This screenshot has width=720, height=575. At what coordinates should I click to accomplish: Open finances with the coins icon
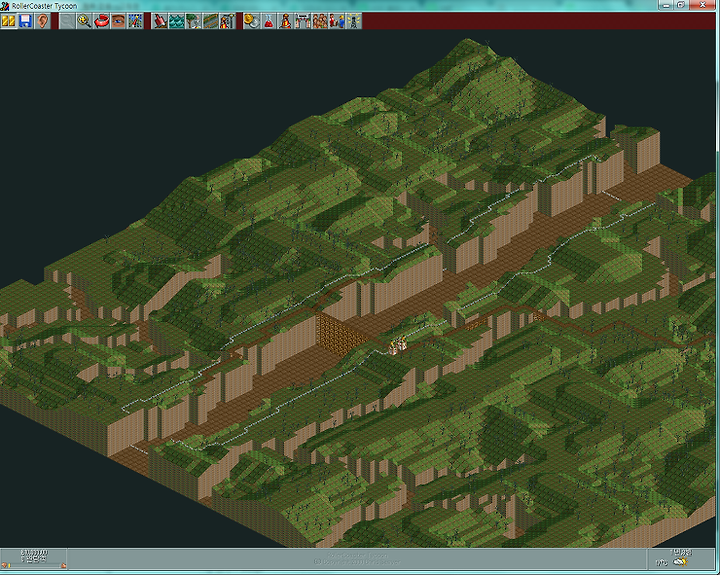coord(252,21)
